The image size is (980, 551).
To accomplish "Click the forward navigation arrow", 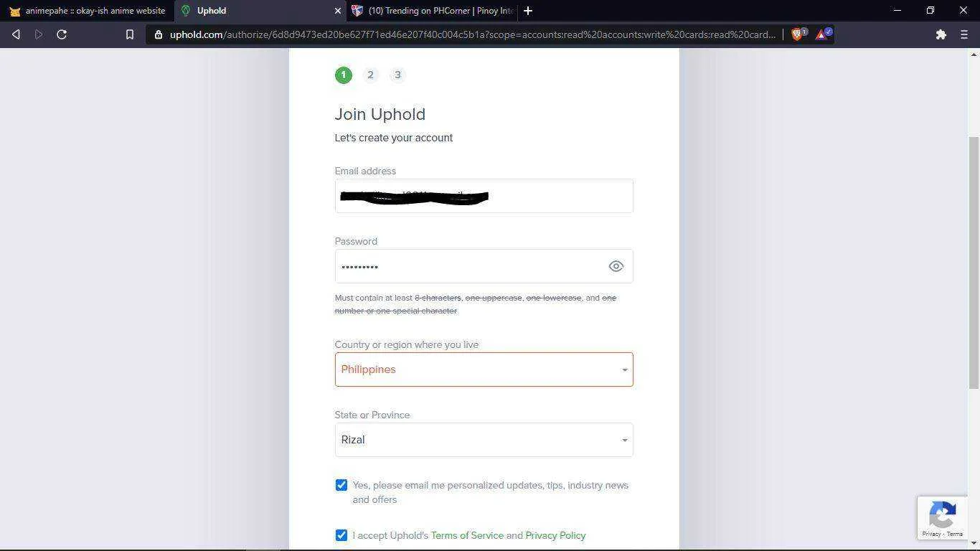I will [x=39, y=34].
